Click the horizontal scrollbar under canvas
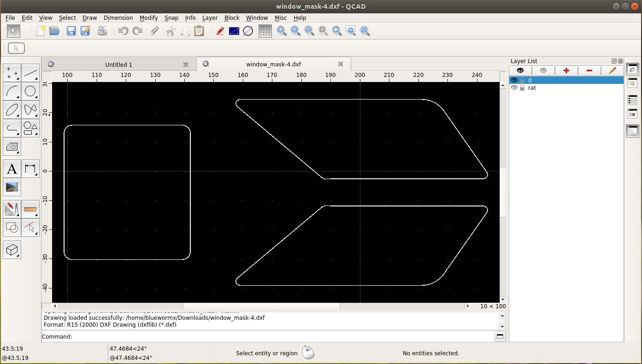Image resolution: width=642 pixels, height=364 pixels. (x=261, y=306)
